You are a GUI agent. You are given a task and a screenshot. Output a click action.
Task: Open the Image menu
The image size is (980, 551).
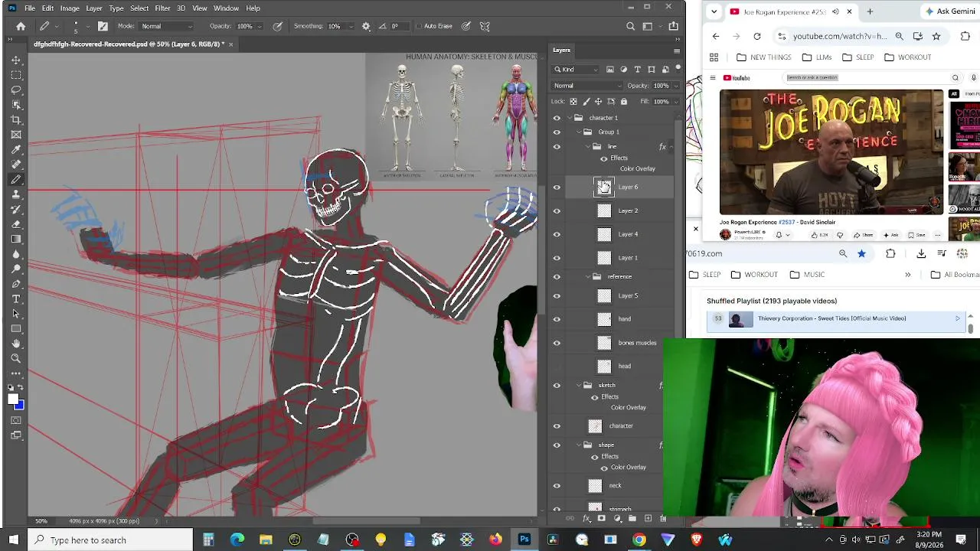tap(70, 8)
